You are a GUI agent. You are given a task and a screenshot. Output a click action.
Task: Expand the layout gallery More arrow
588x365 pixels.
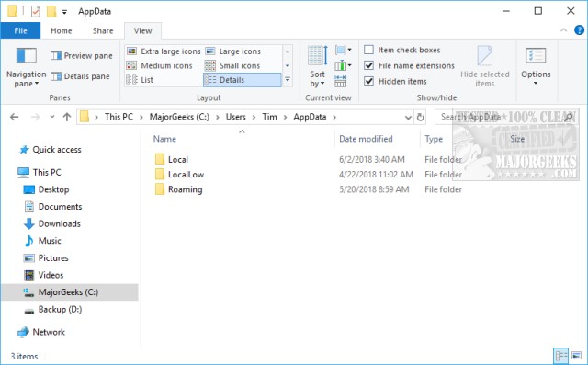[288, 80]
